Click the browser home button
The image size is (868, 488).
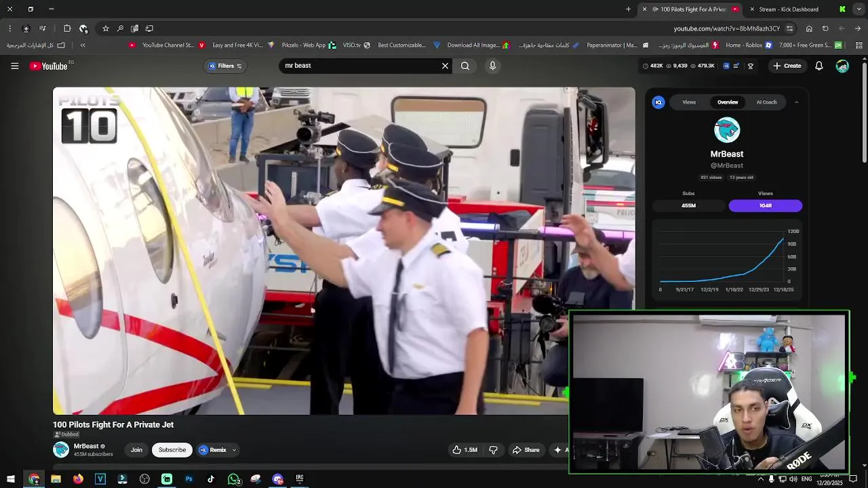coord(809,28)
